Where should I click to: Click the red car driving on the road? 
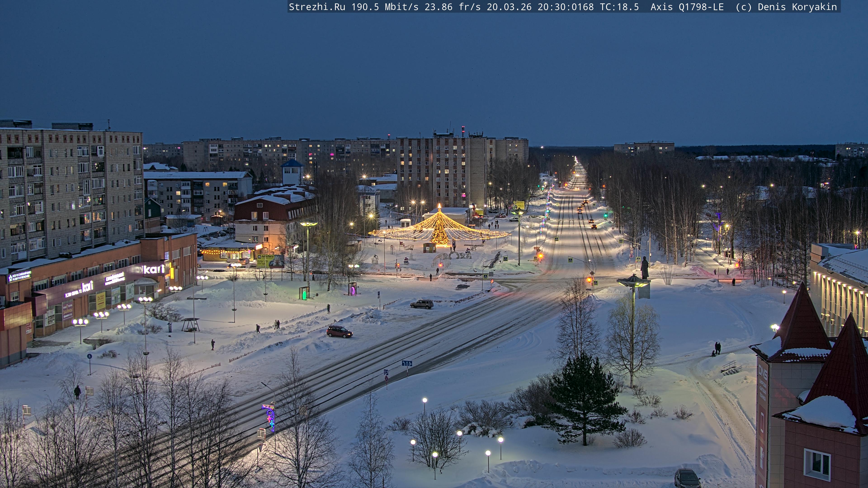click(339, 332)
